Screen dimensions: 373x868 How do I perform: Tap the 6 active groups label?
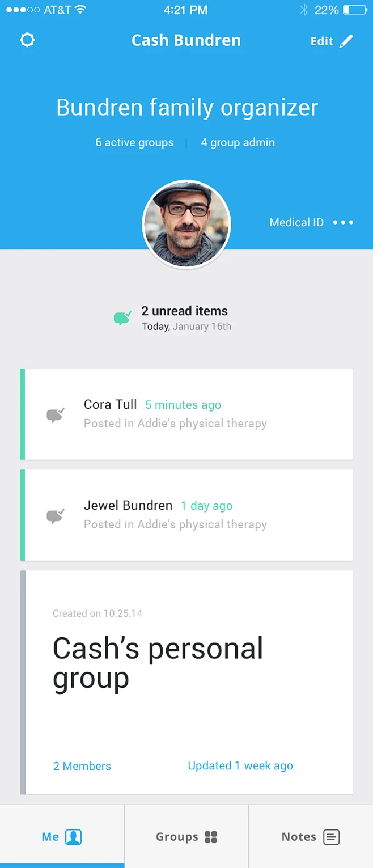coord(134,142)
